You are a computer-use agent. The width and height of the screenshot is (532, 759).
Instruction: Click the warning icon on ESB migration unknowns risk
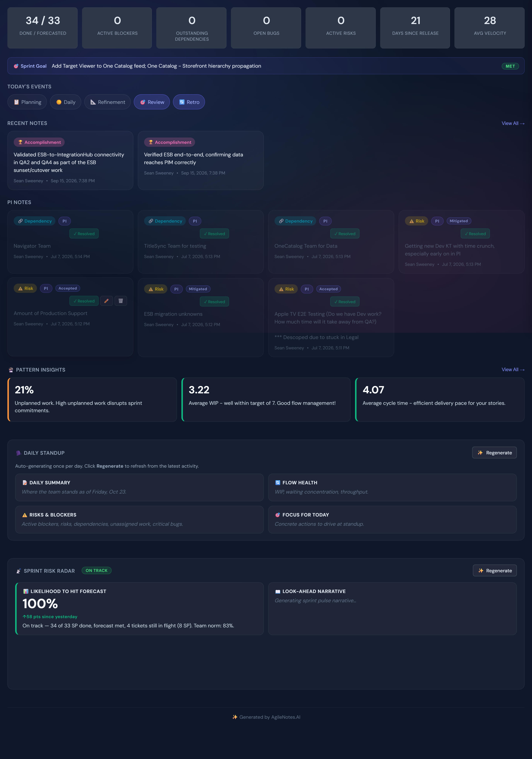click(151, 289)
